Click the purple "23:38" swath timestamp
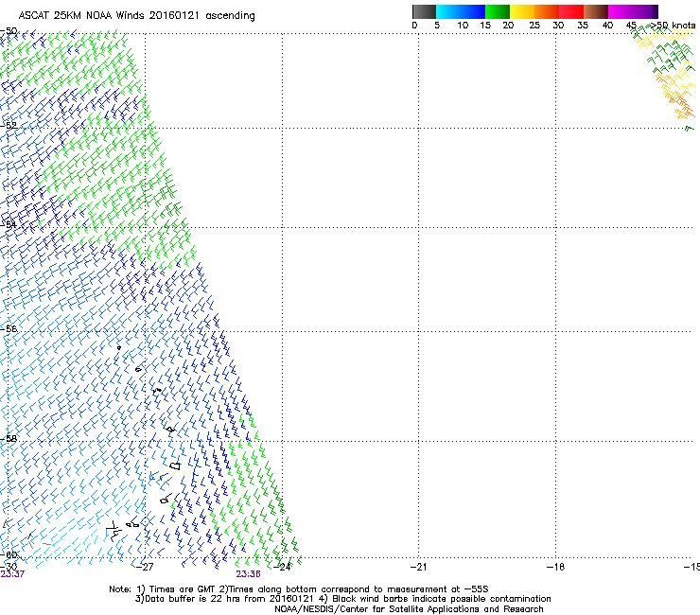This screenshot has height=615, width=700. pos(248,574)
